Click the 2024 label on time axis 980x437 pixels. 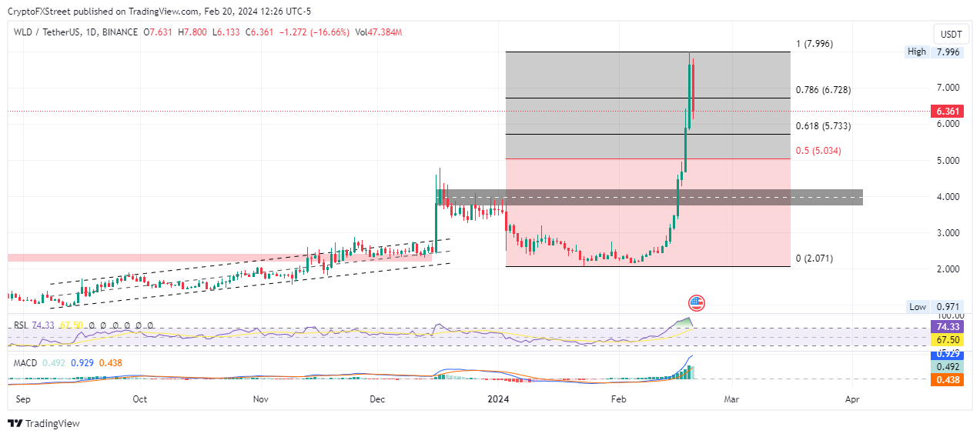coord(498,399)
